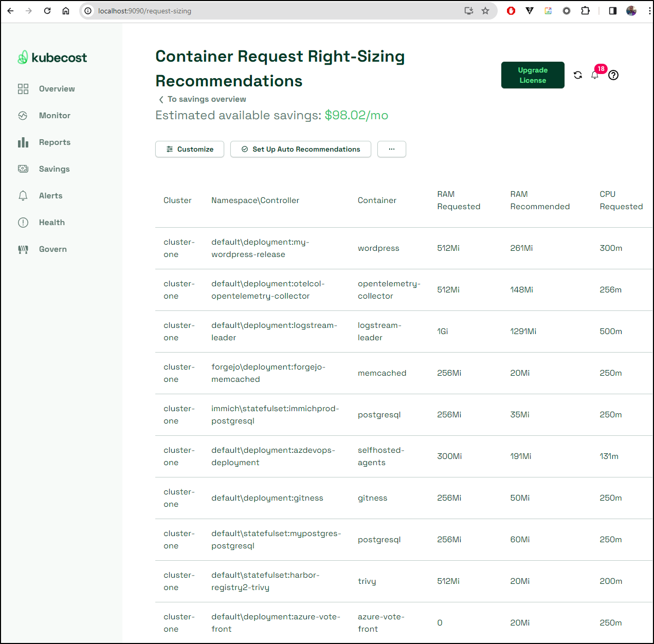
Task: Open the browser three-dot menu
Action: [650, 11]
